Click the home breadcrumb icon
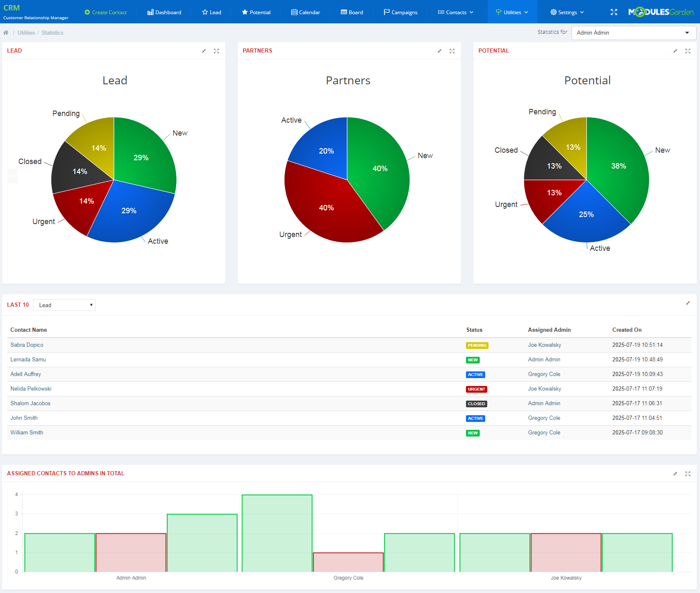 coord(6,33)
